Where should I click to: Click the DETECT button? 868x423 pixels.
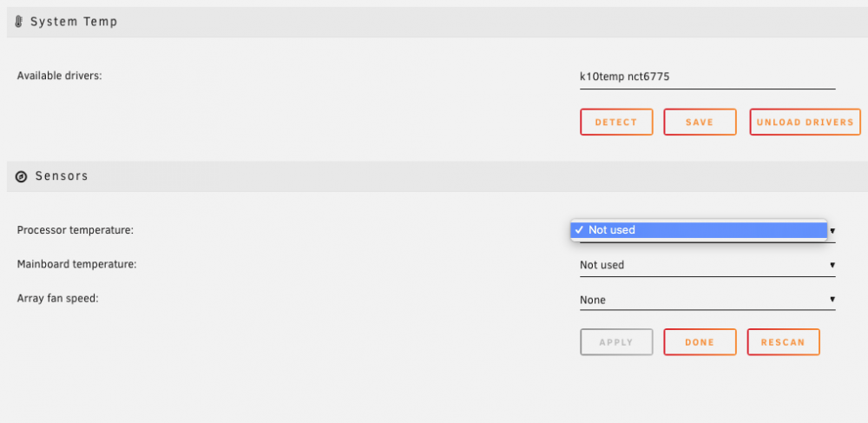pos(616,122)
